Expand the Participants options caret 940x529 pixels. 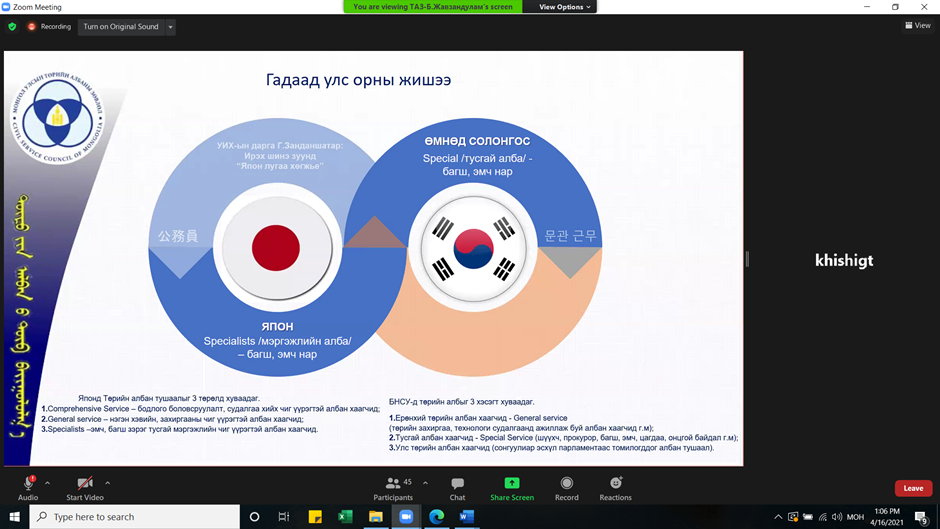click(x=425, y=483)
